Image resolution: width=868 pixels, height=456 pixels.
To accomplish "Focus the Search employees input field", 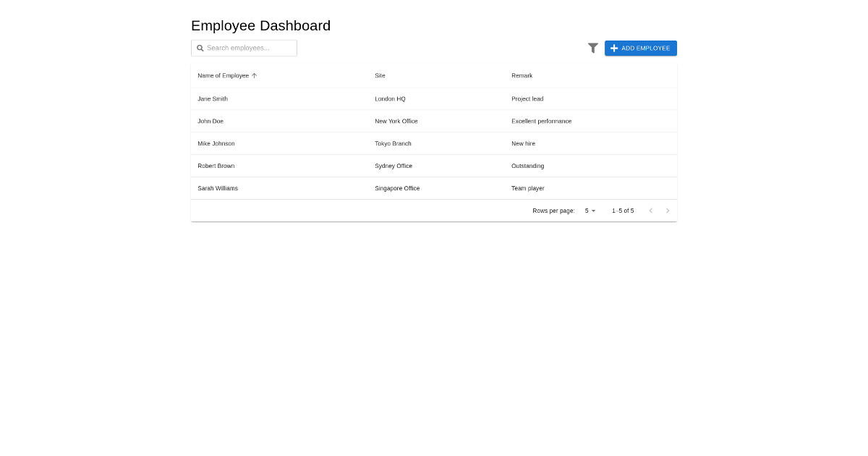I will [250, 48].
